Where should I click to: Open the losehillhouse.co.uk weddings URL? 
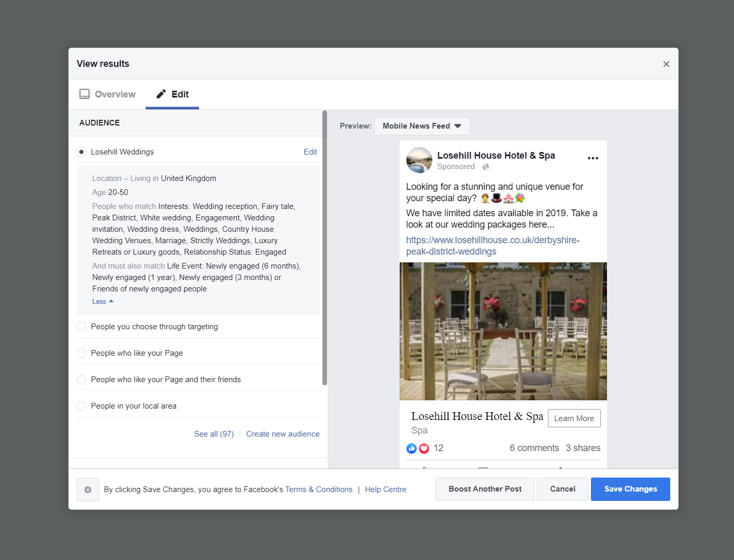[x=492, y=246]
